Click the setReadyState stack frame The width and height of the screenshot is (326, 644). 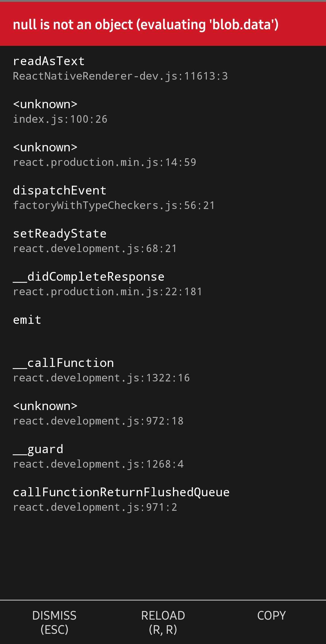59,233
